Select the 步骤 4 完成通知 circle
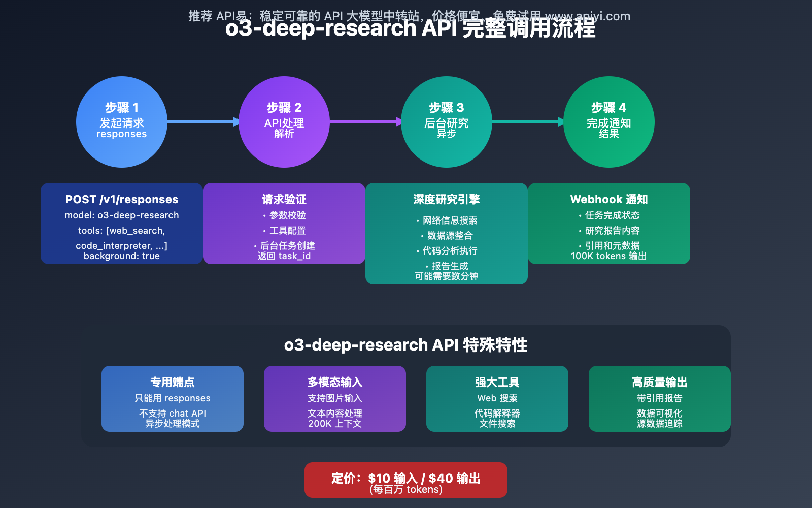812x508 pixels. pyautogui.click(x=609, y=122)
